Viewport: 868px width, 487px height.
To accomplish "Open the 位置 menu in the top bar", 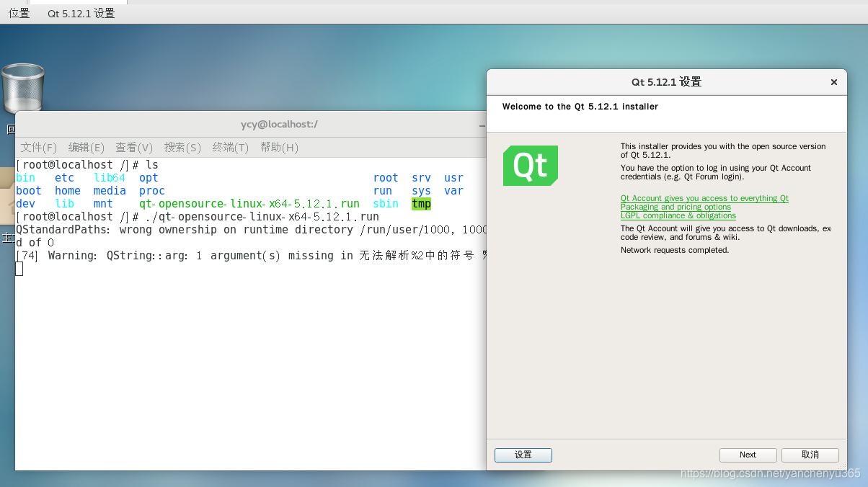I will 19,12.
